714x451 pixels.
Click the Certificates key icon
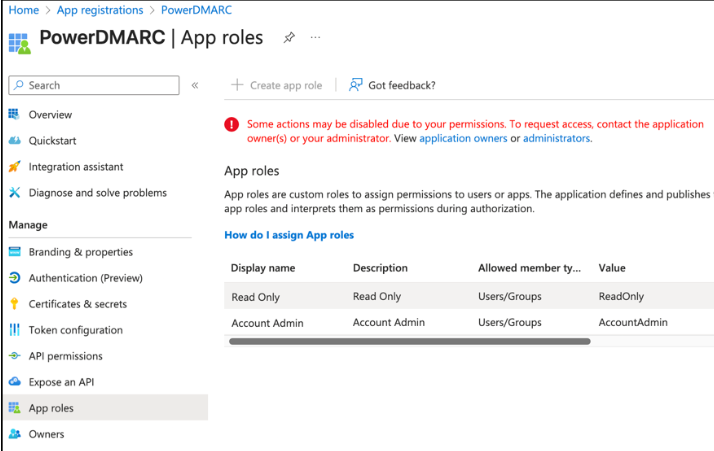pyautogui.click(x=14, y=303)
